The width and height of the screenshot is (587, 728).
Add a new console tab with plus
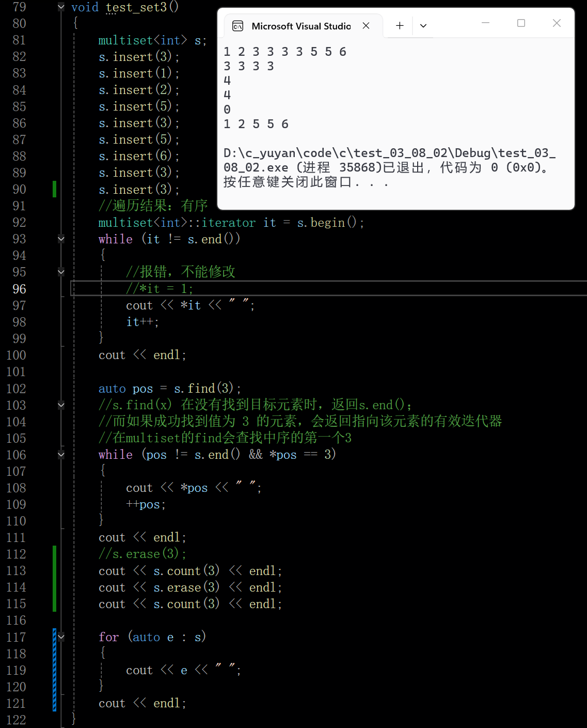pyautogui.click(x=400, y=26)
